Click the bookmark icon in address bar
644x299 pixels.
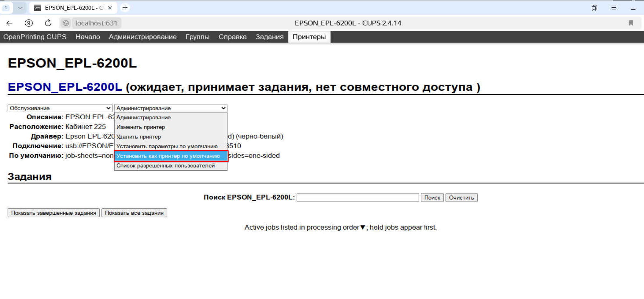pos(631,23)
